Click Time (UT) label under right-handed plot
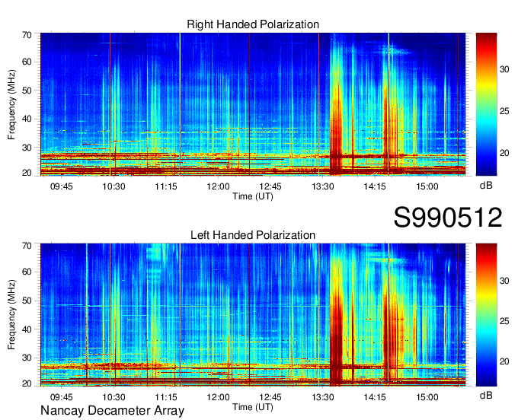Screen dimensions: 518x420 click(x=253, y=196)
